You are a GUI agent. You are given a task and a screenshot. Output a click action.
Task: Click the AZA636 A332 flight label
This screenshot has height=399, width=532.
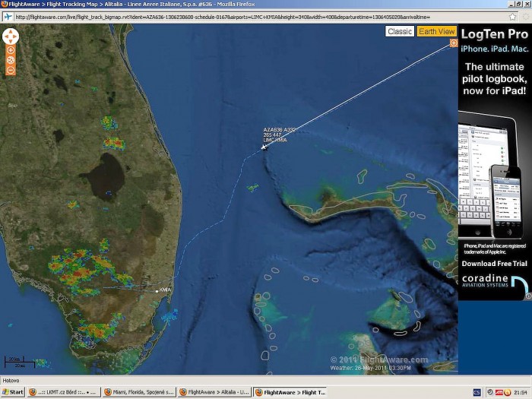280,130
